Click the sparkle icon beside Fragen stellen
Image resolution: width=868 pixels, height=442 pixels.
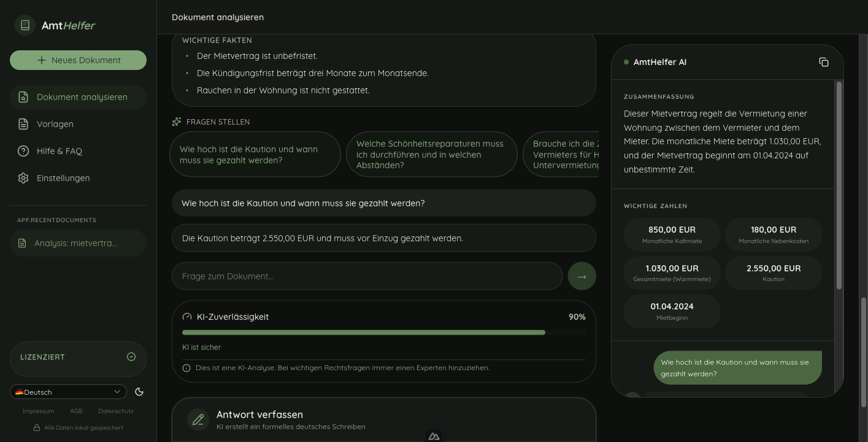tap(177, 122)
